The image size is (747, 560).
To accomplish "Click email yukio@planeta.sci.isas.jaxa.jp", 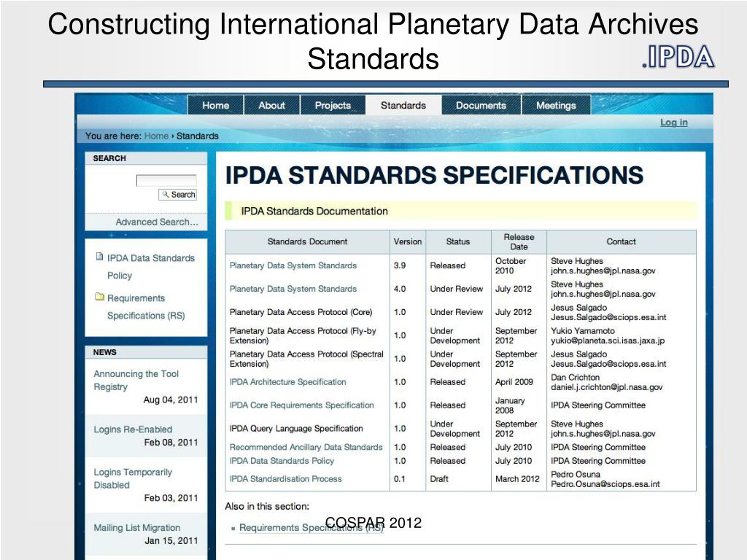I will click(608, 341).
